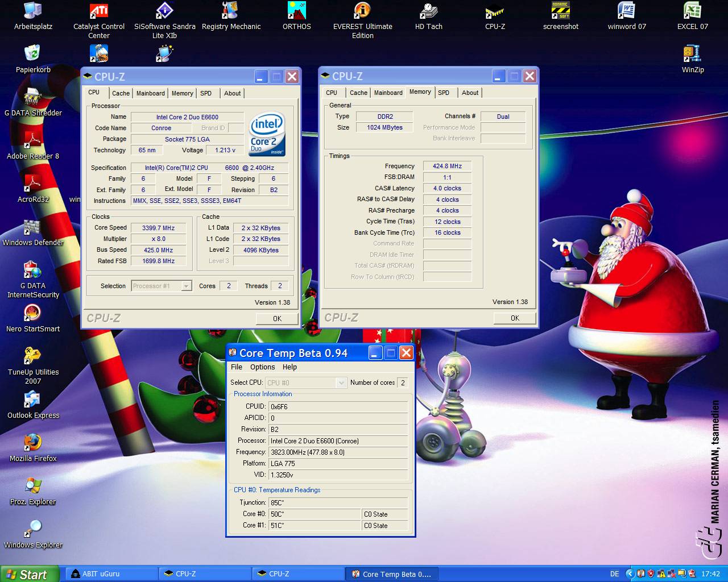This screenshot has width=728, height=582.
Task: Open the File menu in Core Temp
Action: (x=237, y=367)
